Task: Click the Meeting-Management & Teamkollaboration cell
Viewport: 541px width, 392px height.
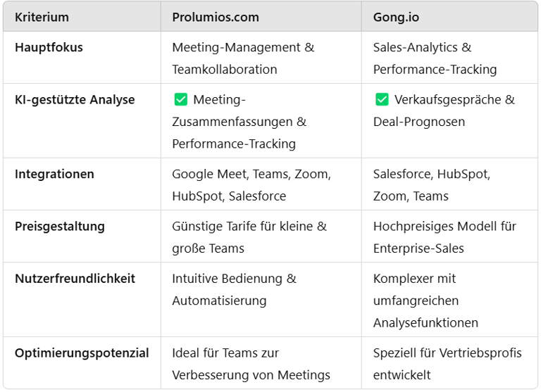Action: (243, 58)
